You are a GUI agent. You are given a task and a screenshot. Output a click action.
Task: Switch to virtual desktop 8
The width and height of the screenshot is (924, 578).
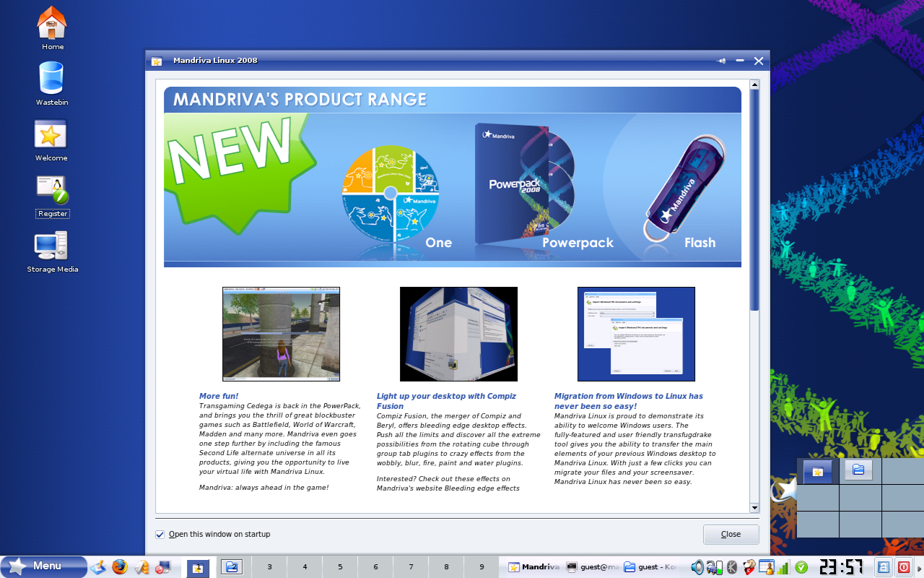pyautogui.click(x=446, y=568)
